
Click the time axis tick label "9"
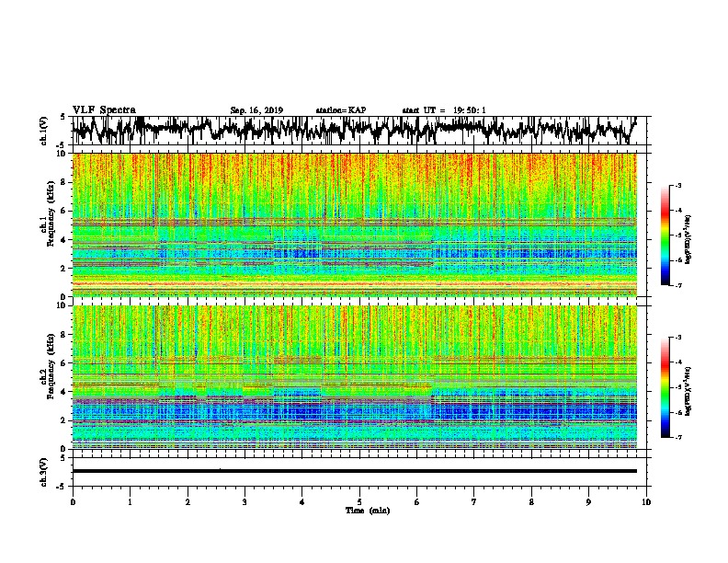click(589, 502)
